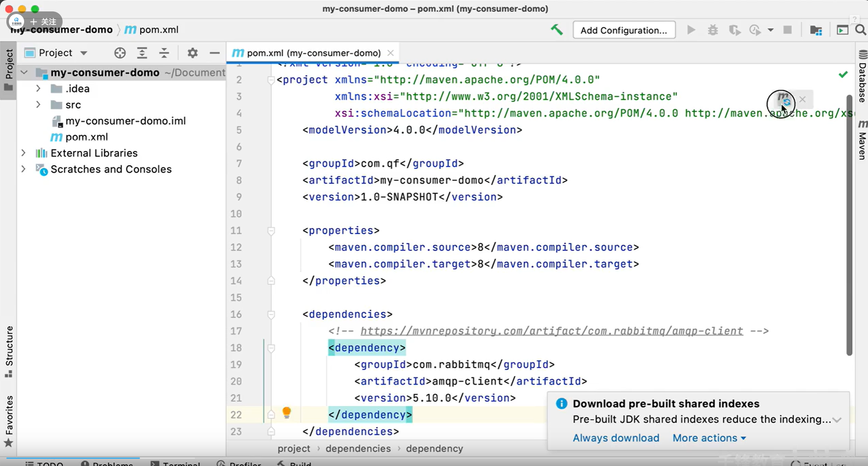Open Project panel settings gear

pos(192,53)
